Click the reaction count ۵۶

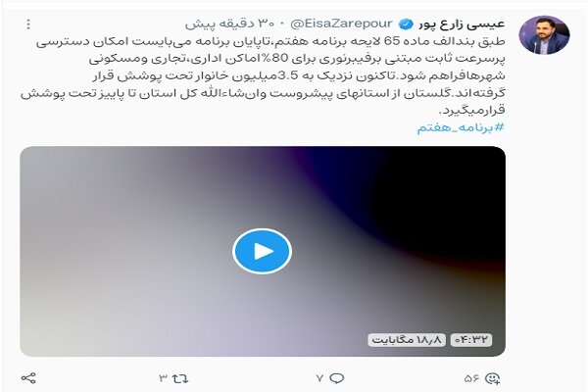pyautogui.click(x=472, y=378)
